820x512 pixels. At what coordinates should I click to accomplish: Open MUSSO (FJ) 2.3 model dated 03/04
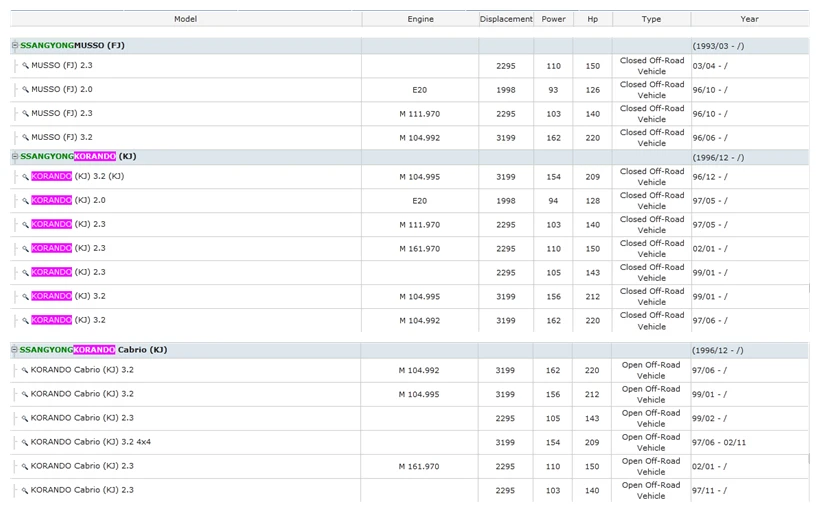(62, 65)
